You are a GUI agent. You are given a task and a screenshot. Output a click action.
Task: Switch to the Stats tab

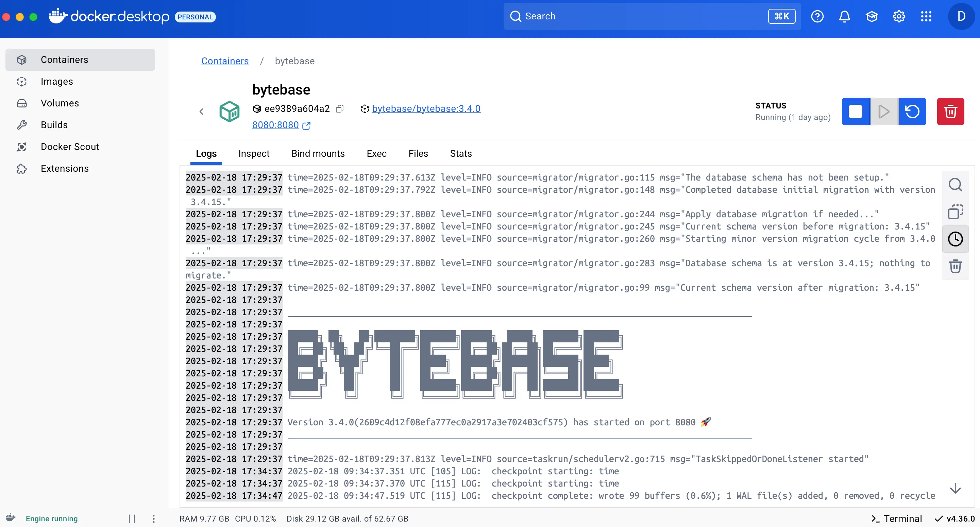(460, 153)
